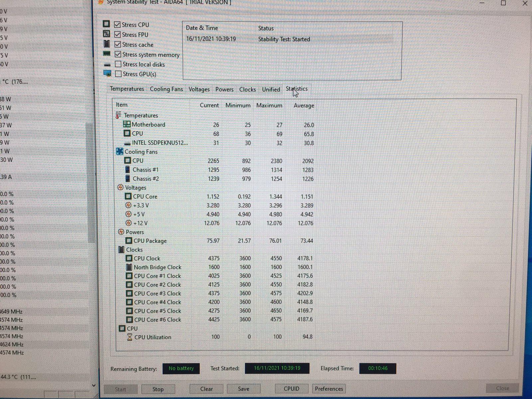Switch to the Temperatures tab

(127, 89)
